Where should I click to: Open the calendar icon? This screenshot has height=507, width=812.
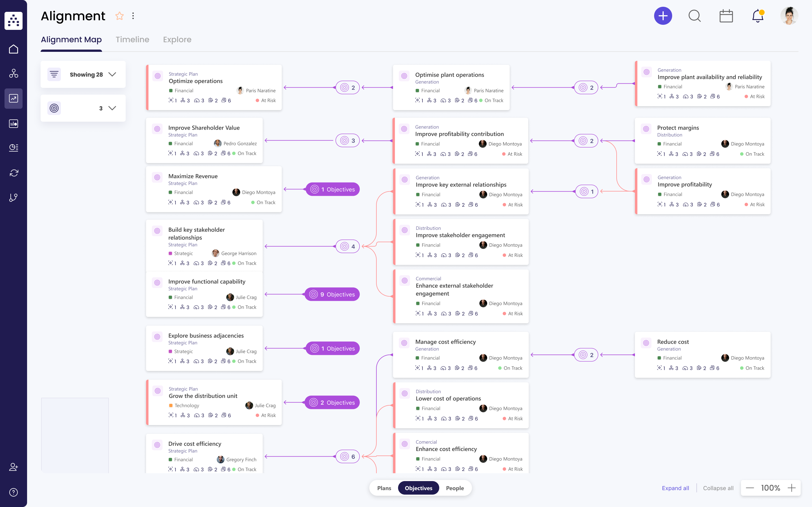[x=726, y=16]
